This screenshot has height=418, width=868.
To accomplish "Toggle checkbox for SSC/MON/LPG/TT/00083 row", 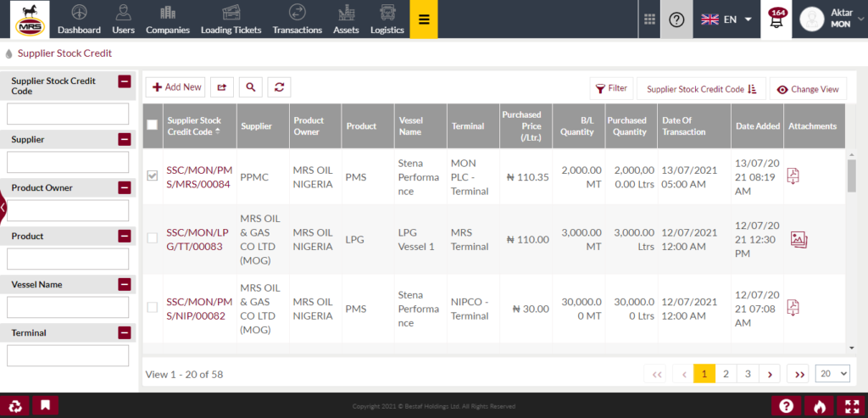I will click(153, 238).
